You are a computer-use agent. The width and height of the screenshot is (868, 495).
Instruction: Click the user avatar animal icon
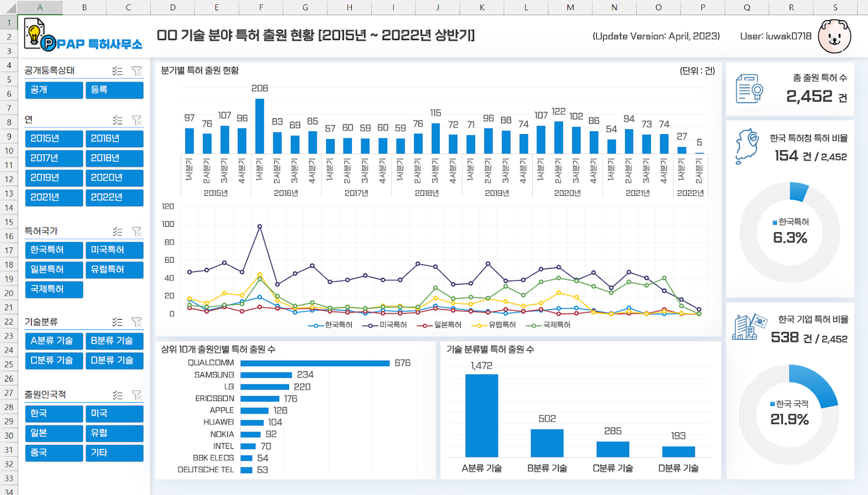834,36
